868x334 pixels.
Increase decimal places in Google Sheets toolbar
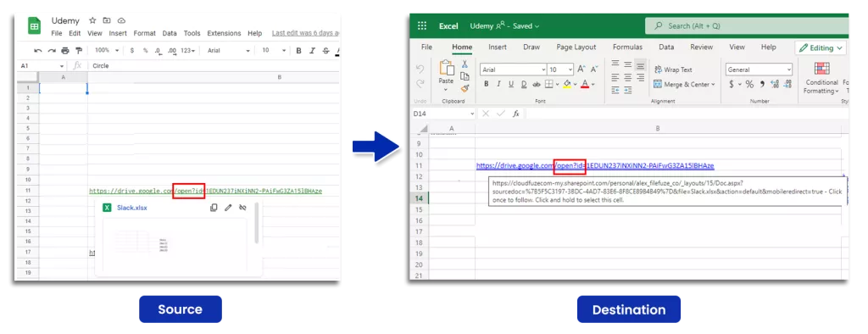pos(172,50)
